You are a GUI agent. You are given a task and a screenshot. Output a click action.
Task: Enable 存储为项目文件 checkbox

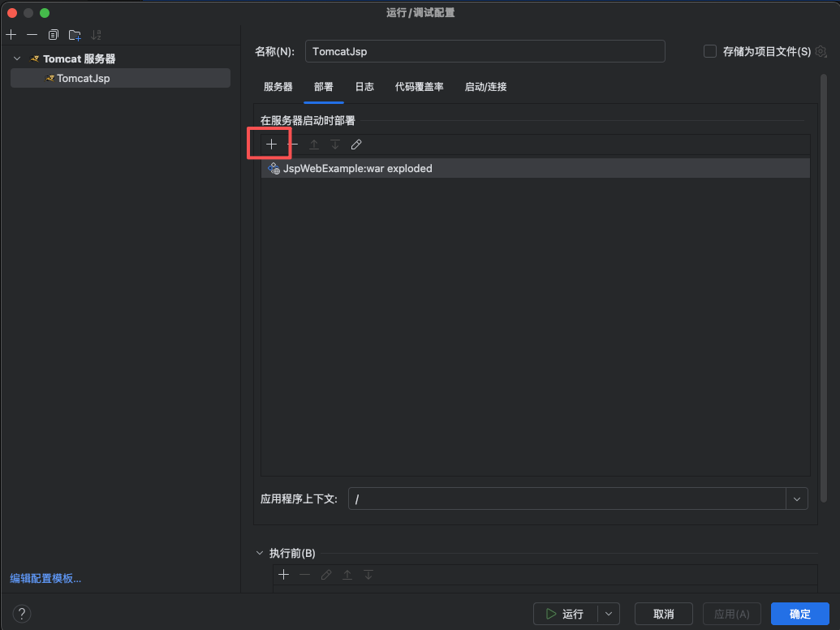(x=710, y=51)
